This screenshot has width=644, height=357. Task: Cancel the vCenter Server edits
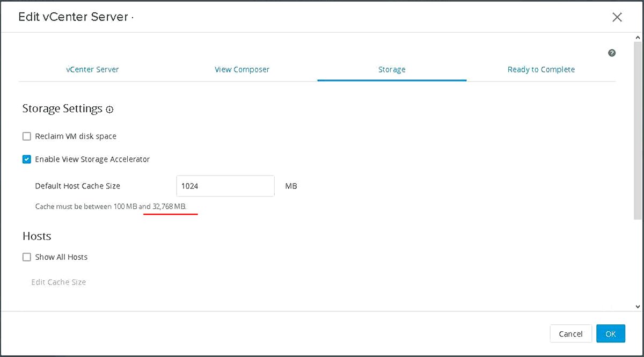click(570, 333)
